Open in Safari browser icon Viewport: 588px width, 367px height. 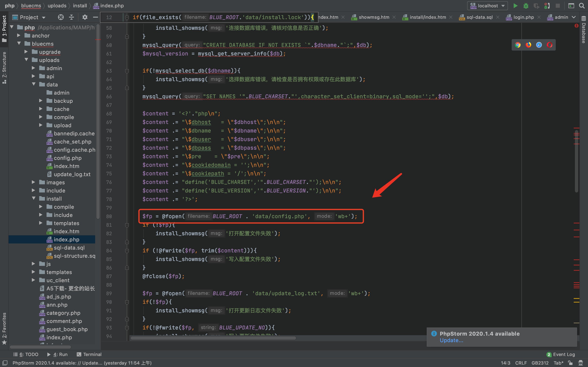(539, 45)
